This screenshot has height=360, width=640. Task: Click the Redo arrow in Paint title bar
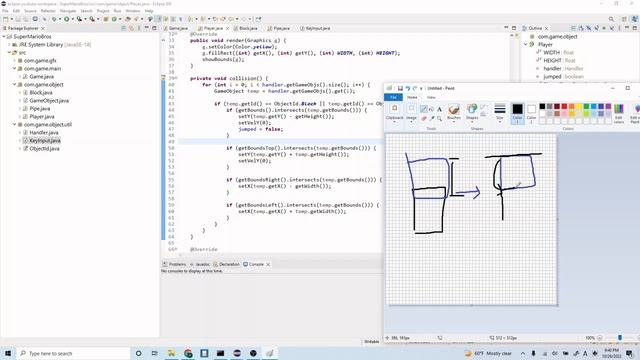415,88
